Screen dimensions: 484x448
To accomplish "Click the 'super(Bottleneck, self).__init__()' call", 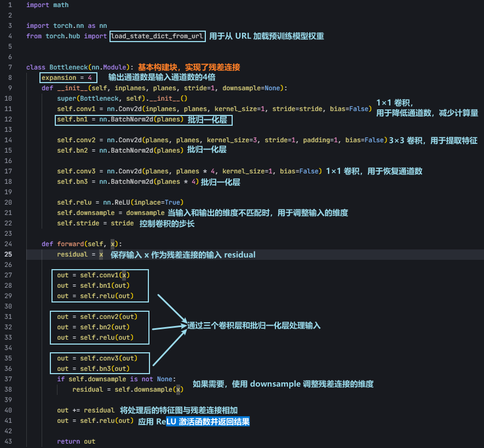I will click(x=122, y=98).
